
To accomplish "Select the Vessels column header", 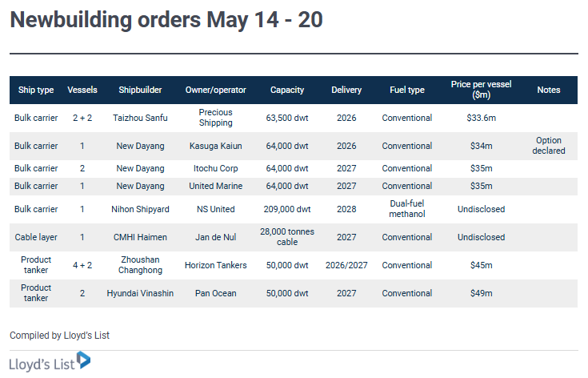I will [x=82, y=90].
